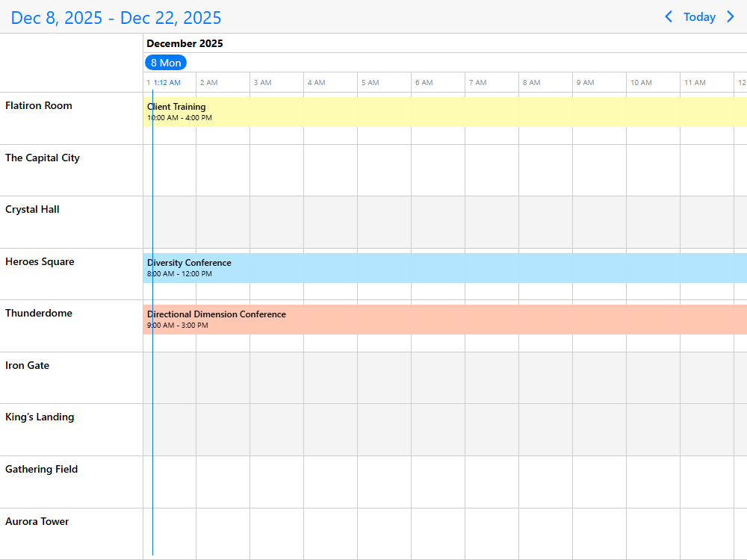Click the 1:12 AM current time marker

pos(167,83)
